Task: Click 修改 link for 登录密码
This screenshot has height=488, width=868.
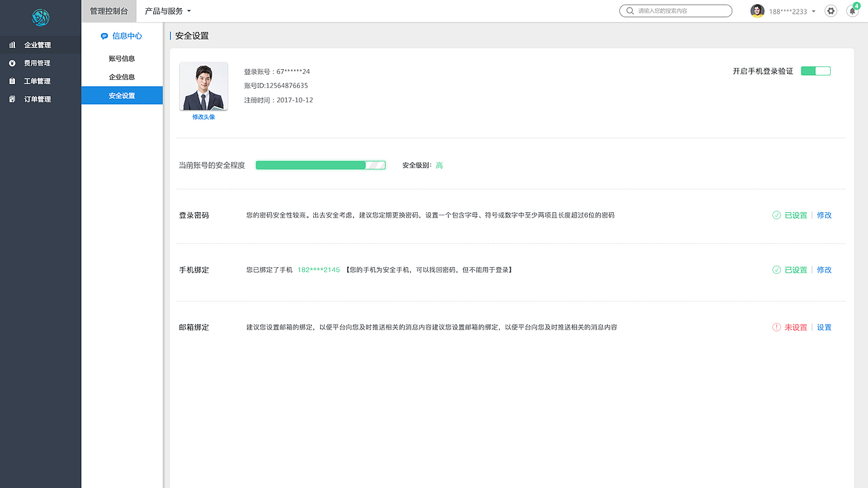Action: pyautogui.click(x=824, y=215)
